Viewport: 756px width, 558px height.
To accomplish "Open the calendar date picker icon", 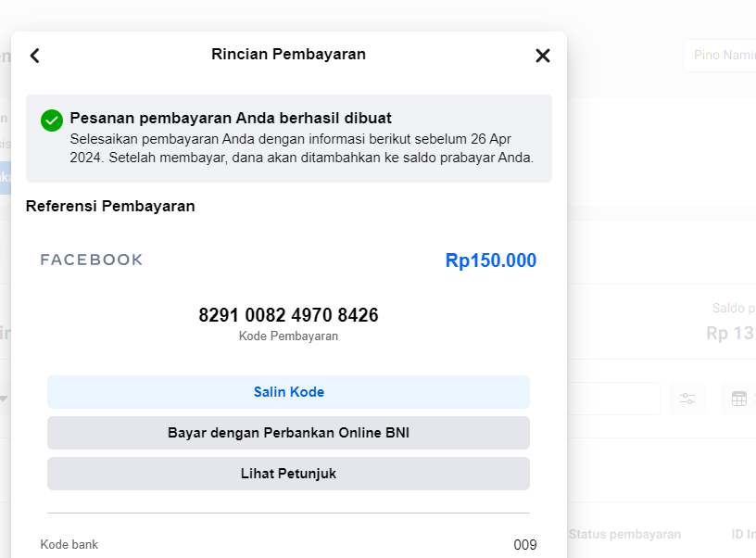I will click(738, 399).
